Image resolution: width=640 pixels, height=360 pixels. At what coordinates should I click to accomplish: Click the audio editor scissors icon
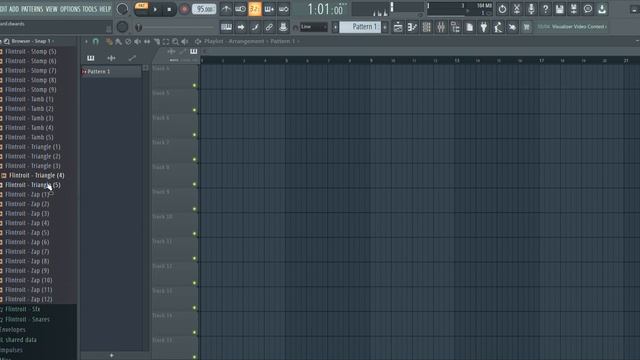coord(517,9)
